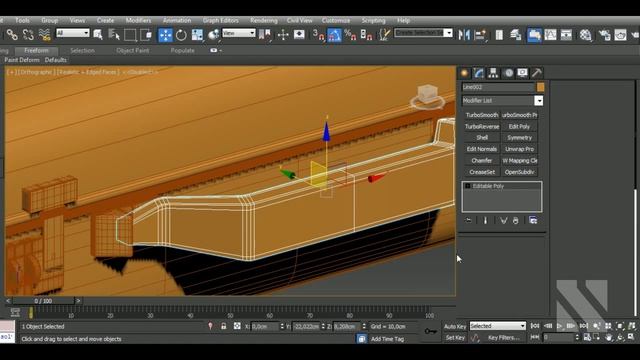The height and width of the screenshot is (360, 640).
Task: Open the Curve Editor icon
Action: [550, 35]
